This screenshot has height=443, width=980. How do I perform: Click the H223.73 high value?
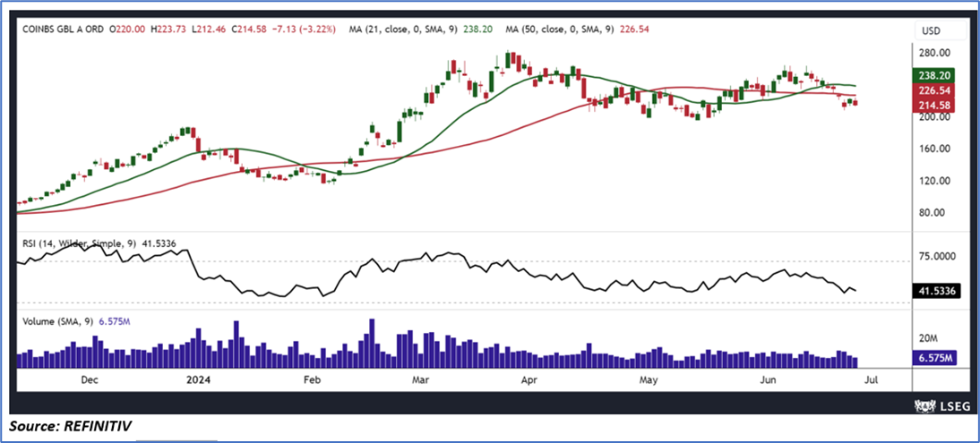pyautogui.click(x=168, y=28)
